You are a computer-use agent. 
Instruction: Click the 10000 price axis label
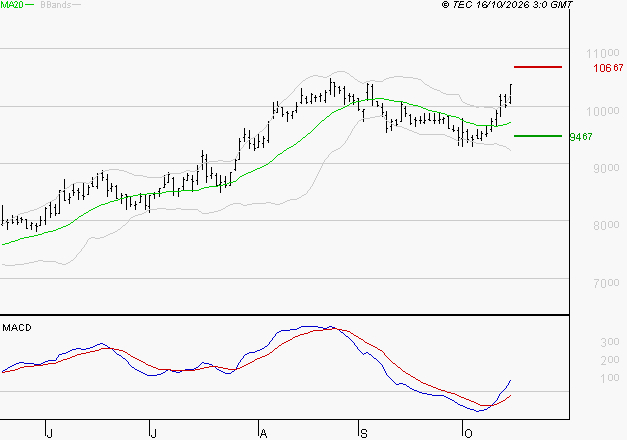603,111
